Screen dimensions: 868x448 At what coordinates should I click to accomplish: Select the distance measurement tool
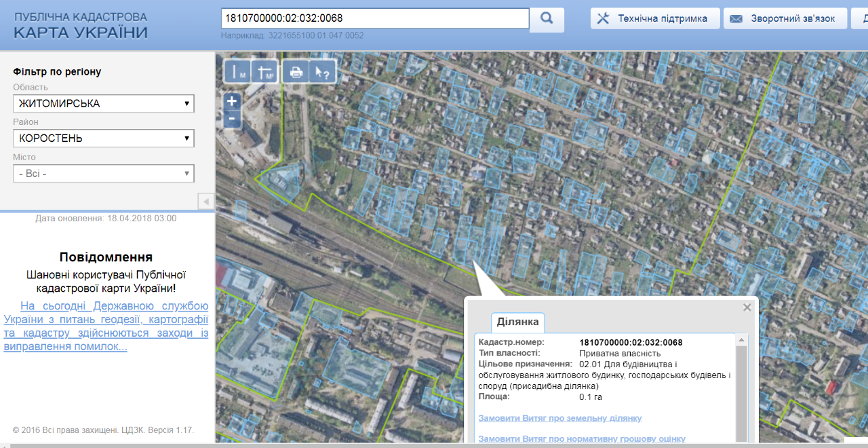(237, 71)
